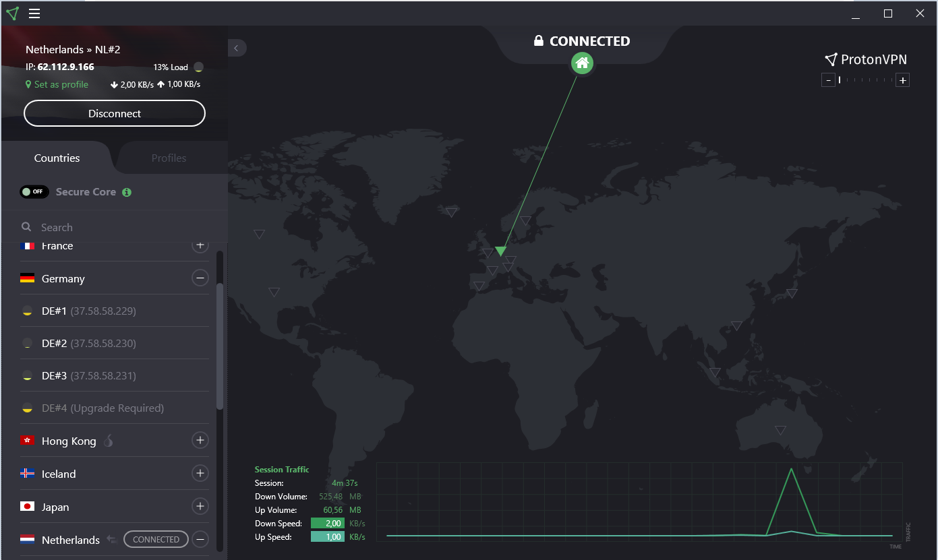
Task: Expand the Japan server list
Action: coord(200,506)
